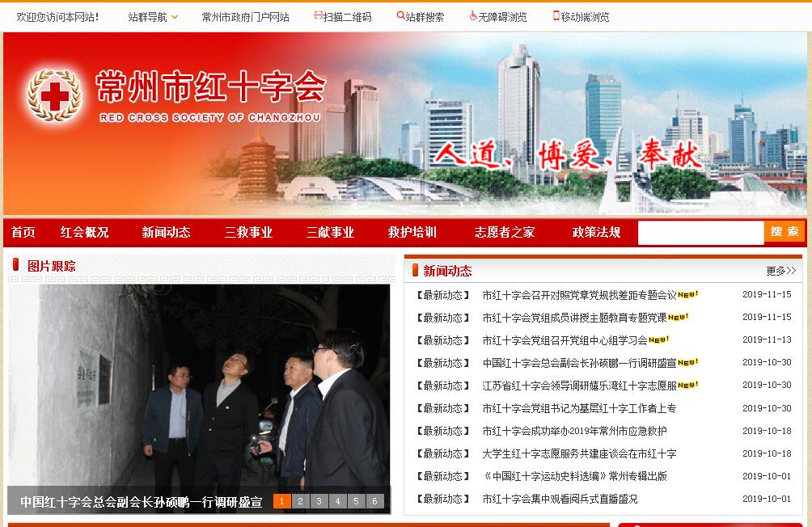Expand the 站群导航 dropdown arrow
The image size is (812, 527).
coord(175,17)
